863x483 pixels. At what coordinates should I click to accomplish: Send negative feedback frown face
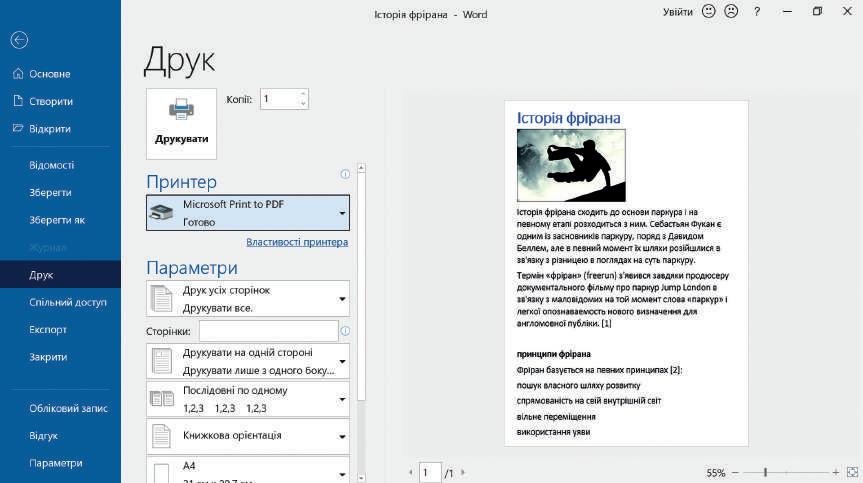point(731,11)
